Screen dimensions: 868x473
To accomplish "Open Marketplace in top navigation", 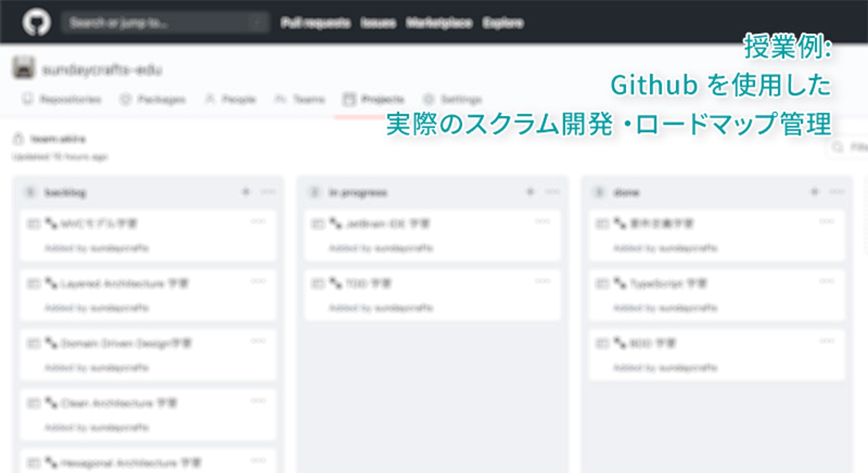I will tap(439, 23).
